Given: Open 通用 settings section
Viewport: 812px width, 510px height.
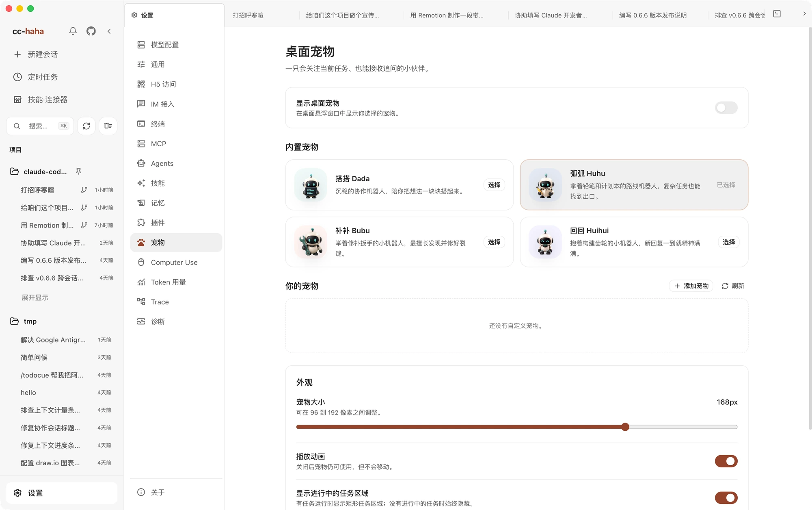Looking at the screenshot, I should tap(176, 65).
